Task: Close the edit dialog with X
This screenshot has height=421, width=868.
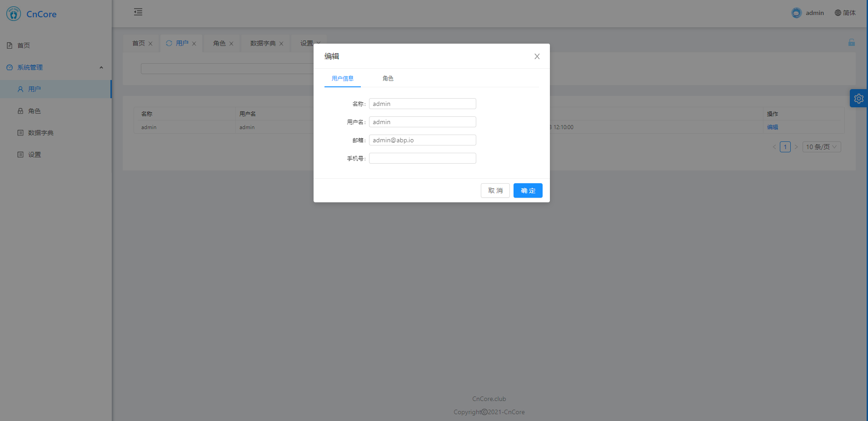Action: click(x=537, y=56)
